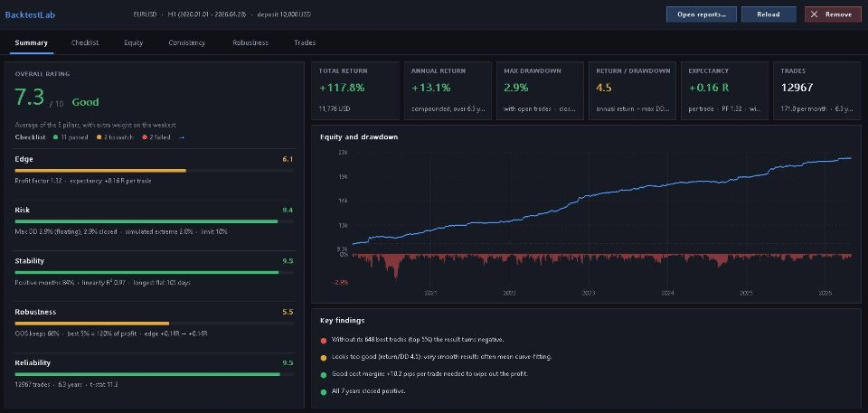This screenshot has height=413, width=868.
Task: Select the 'Without its 648 best trades' finding
Action: (x=418, y=340)
